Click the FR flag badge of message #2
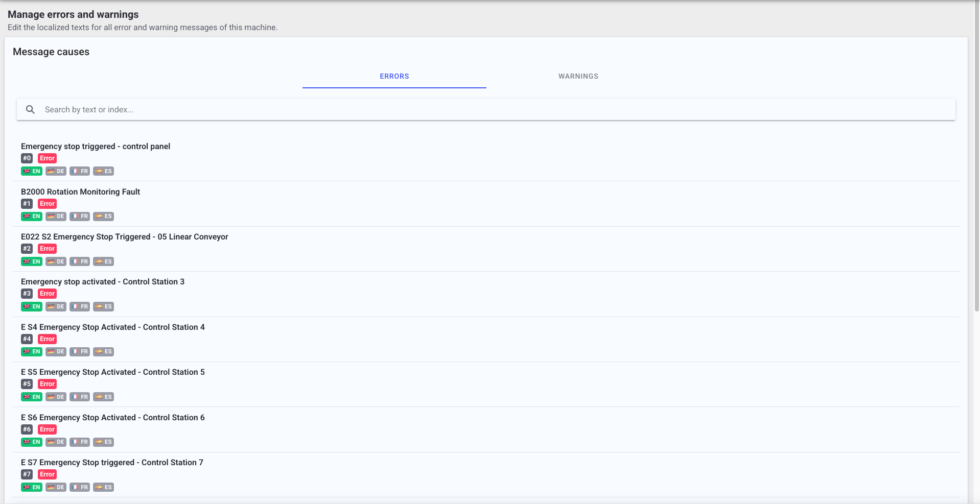Viewport: 980px width, 504px height. point(80,261)
